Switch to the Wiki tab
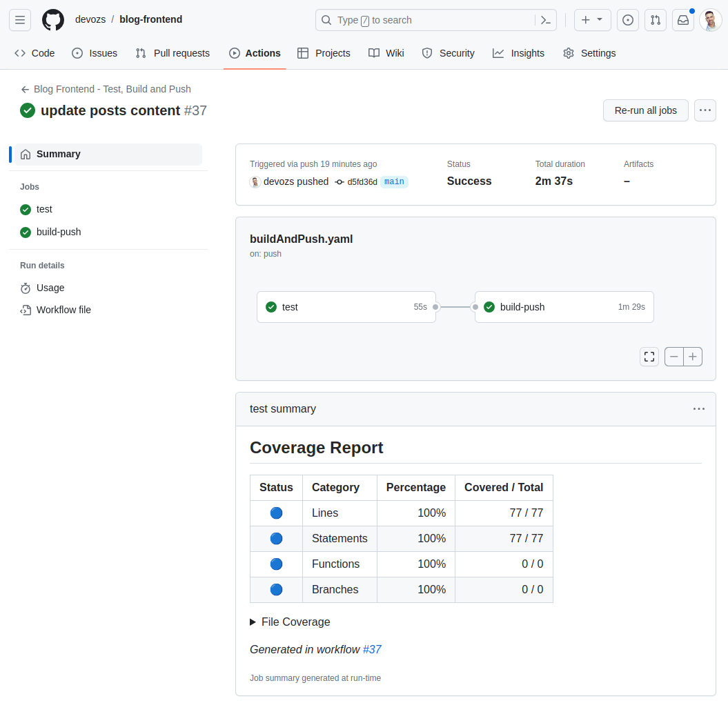 click(x=386, y=53)
